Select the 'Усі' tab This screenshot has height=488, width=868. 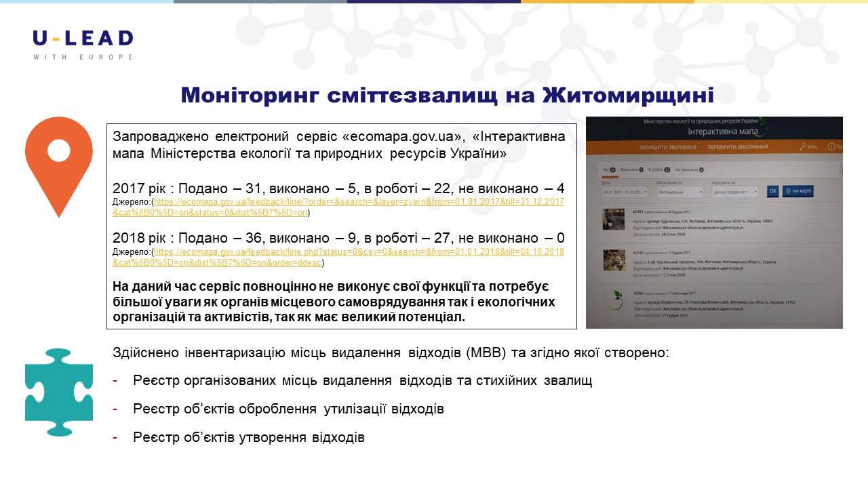click(x=609, y=169)
